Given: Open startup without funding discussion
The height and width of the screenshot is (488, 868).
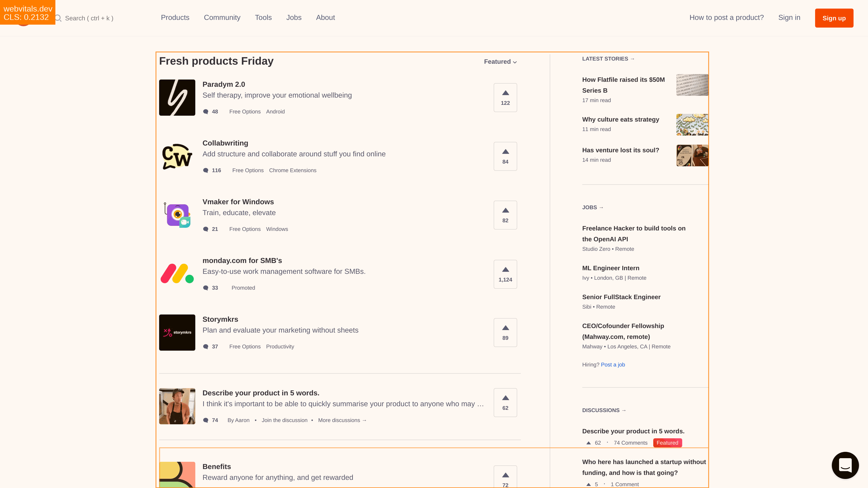Looking at the screenshot, I should click(644, 467).
